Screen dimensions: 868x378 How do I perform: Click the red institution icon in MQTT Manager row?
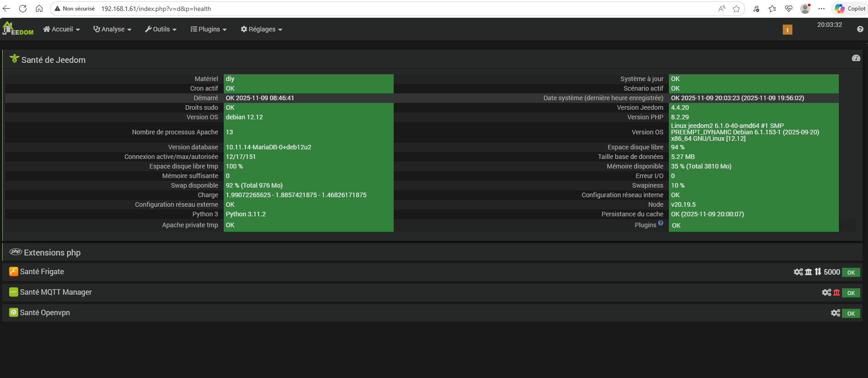[x=837, y=292]
